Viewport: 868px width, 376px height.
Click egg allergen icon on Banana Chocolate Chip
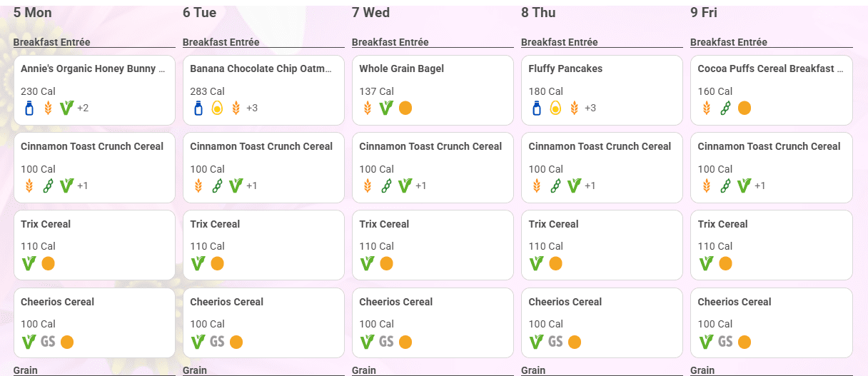(x=217, y=108)
